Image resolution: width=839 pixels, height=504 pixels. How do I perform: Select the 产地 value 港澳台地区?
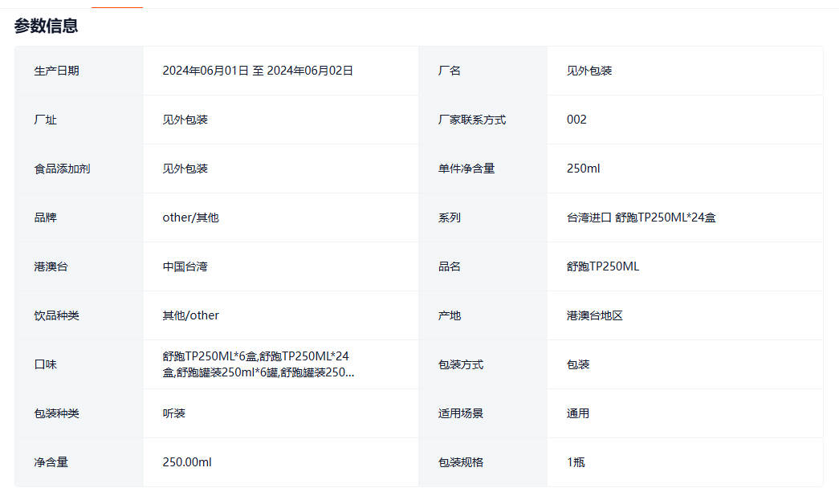(x=594, y=315)
